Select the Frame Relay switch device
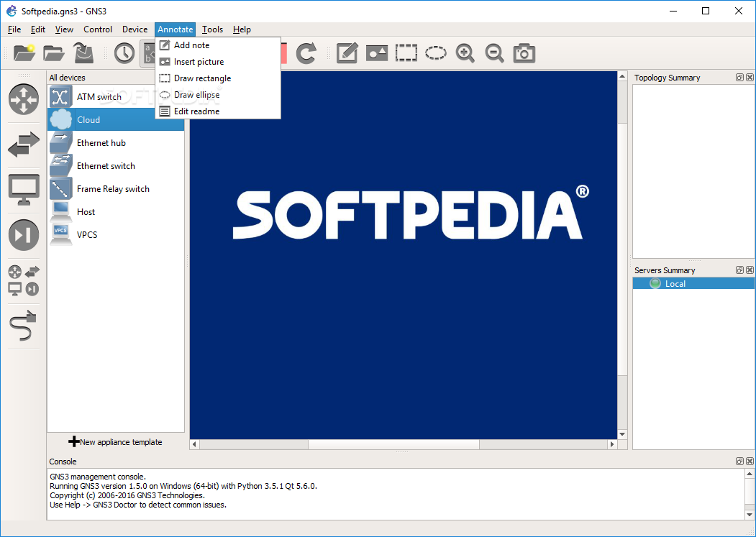756x537 pixels. (116, 189)
